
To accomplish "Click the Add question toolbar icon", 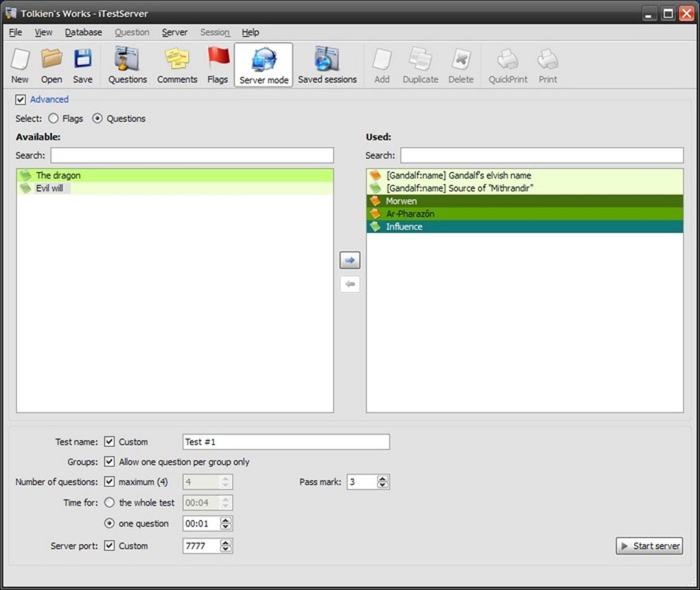I will [x=382, y=66].
